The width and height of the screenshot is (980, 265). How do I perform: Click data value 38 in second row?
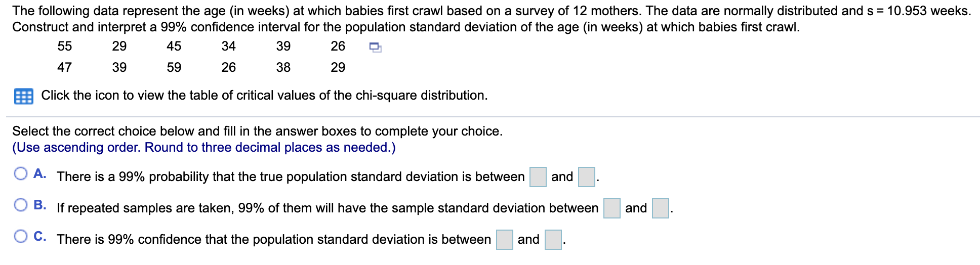coord(283,67)
